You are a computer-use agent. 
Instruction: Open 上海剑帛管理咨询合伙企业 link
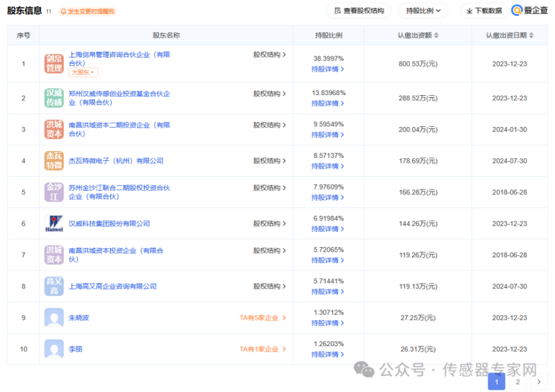click(x=119, y=59)
